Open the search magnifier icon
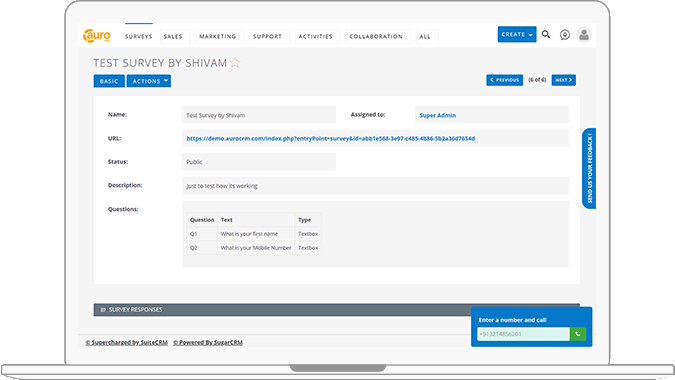This screenshot has height=380, width=675. [546, 34]
